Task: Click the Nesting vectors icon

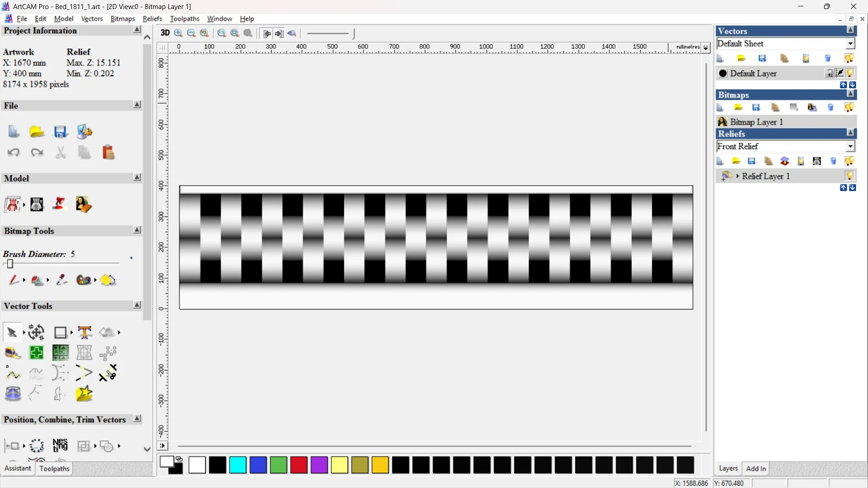Action: tap(60, 446)
